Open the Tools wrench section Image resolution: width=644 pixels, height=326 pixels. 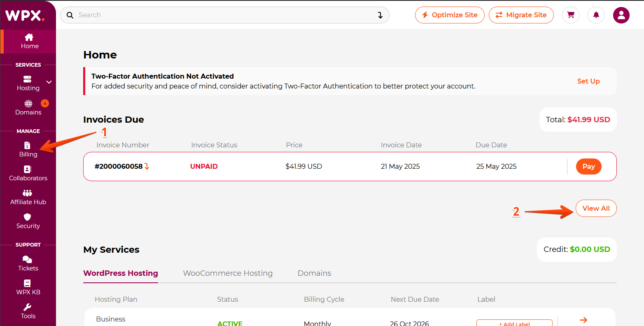pyautogui.click(x=28, y=311)
